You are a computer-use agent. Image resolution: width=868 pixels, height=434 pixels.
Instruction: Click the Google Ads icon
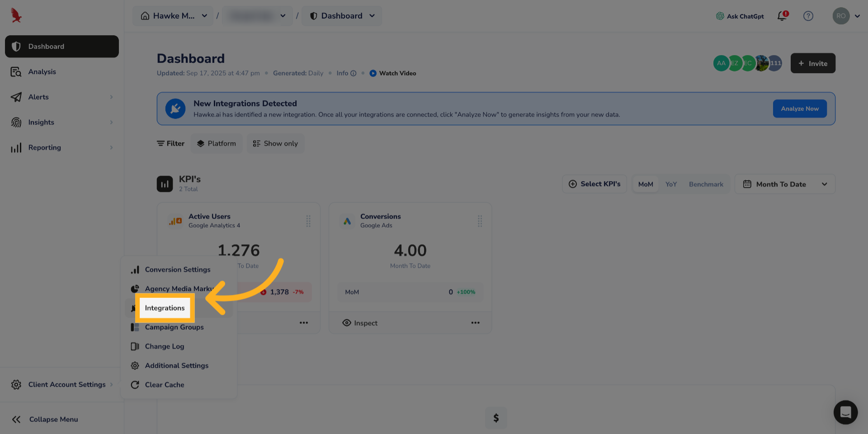point(347,221)
